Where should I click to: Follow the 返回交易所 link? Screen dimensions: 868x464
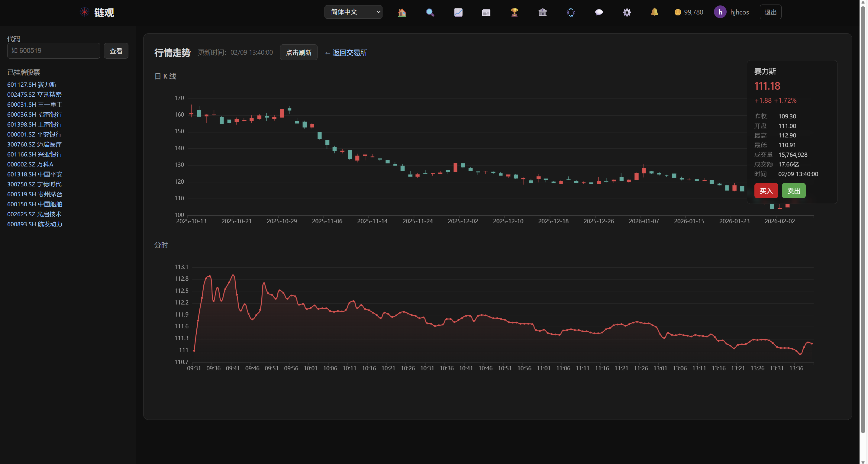pos(346,53)
